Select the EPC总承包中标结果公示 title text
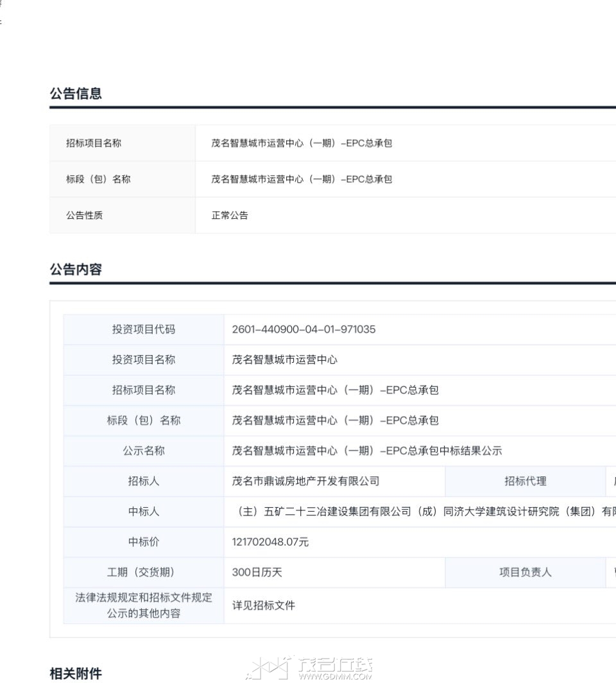616x683 pixels. point(367,451)
